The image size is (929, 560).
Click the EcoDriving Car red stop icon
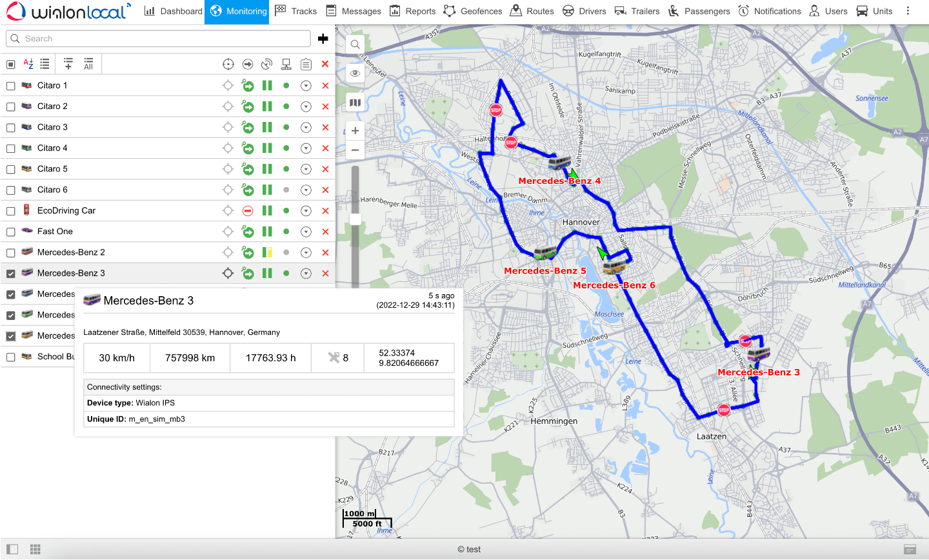tap(248, 211)
